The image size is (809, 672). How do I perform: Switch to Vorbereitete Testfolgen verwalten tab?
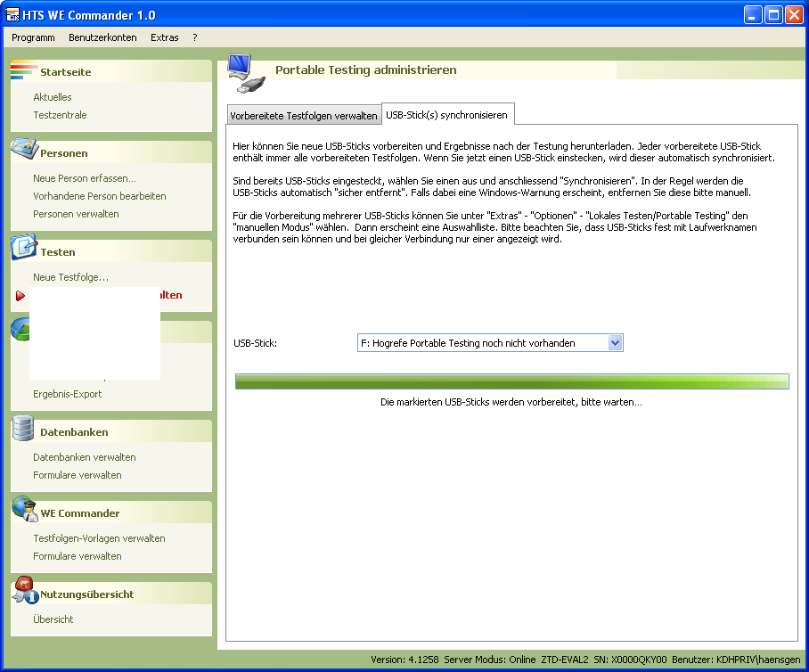tap(303, 116)
